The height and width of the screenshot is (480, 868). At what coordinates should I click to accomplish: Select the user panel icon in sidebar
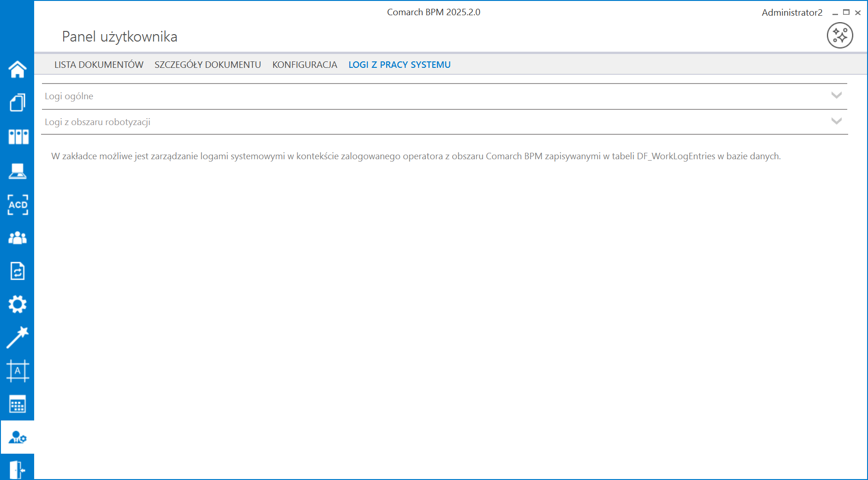point(18,437)
